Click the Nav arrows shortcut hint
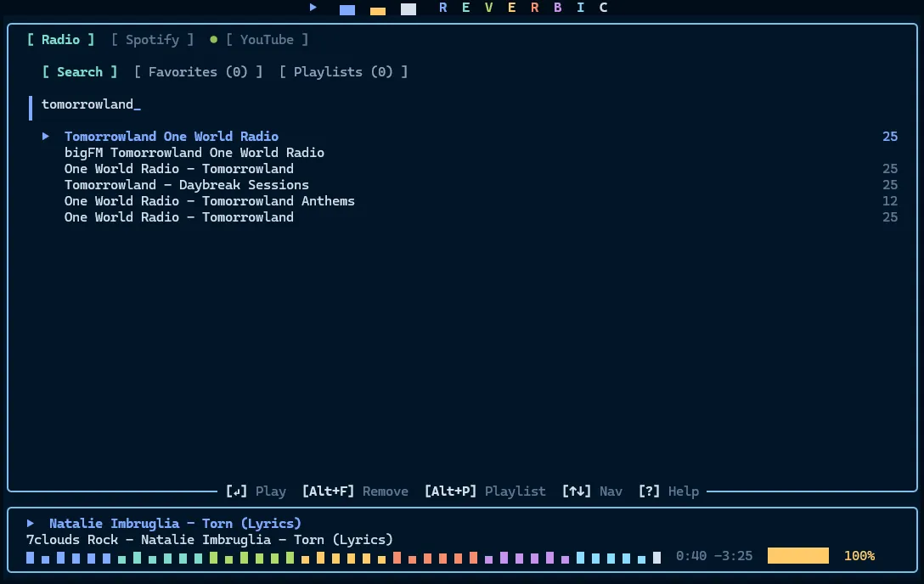Screen dimensions: 924x584 point(592,491)
